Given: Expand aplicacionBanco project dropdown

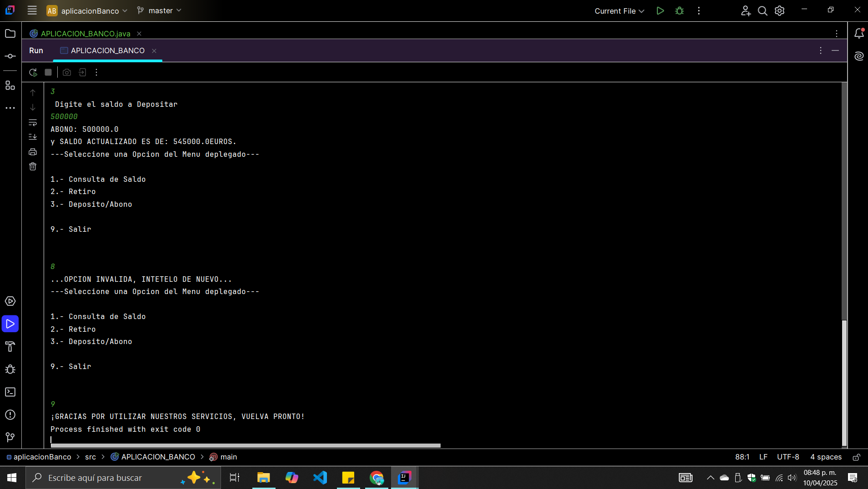Looking at the screenshot, I should 87,10.
